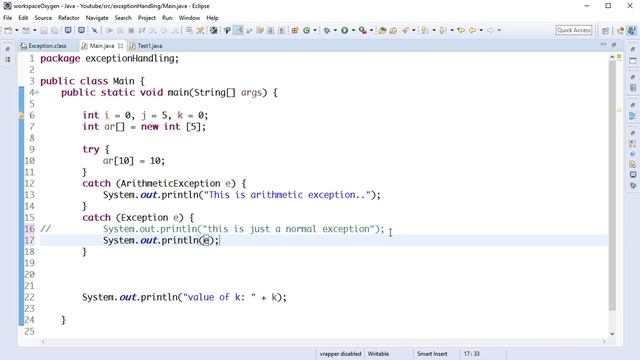Open the File menu
This screenshot has height=360, width=640.
click(7, 18)
